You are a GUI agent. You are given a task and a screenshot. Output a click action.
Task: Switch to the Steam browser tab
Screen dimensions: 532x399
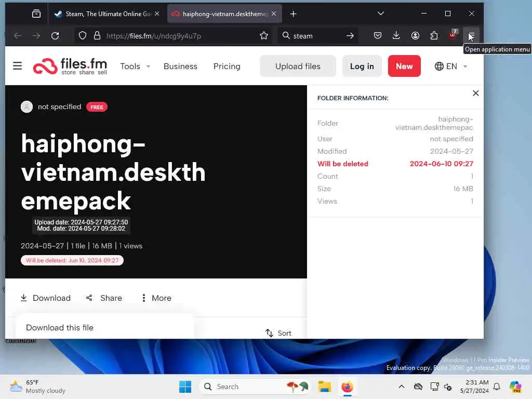pyautogui.click(x=107, y=14)
